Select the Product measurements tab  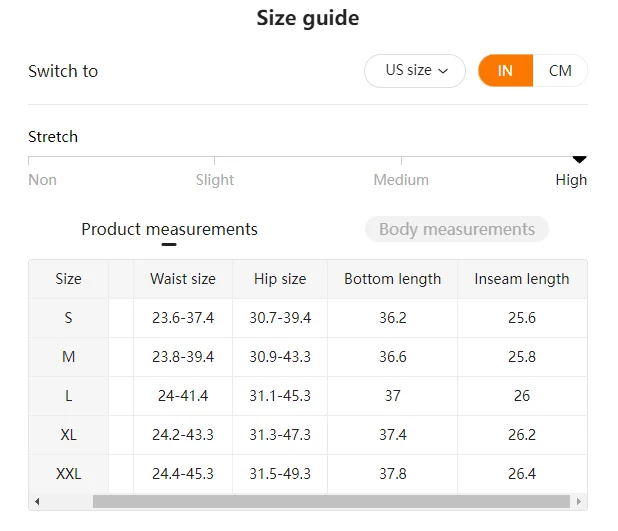pos(169,229)
